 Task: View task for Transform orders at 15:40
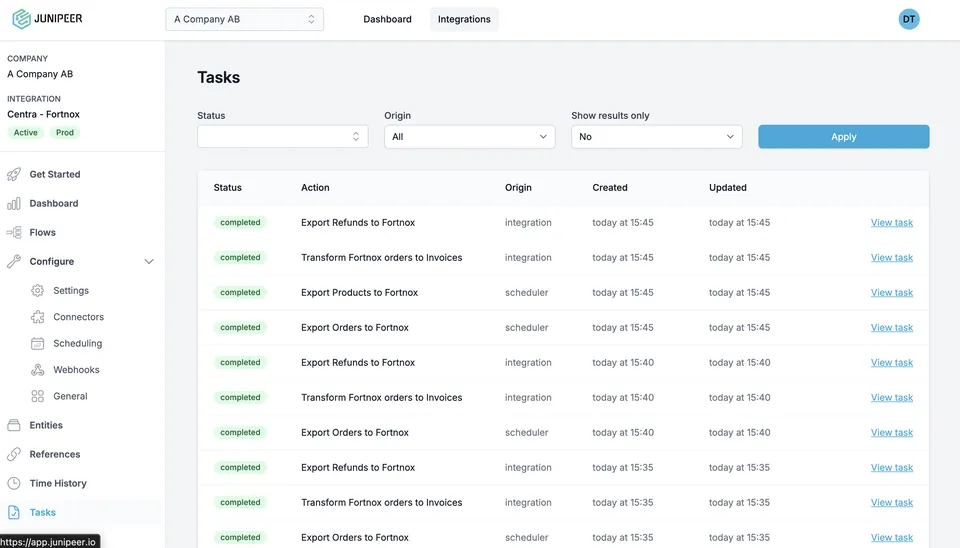[891, 397]
